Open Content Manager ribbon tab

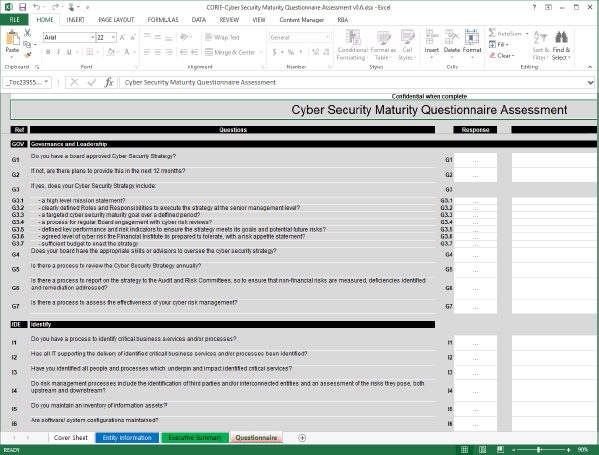click(x=301, y=19)
